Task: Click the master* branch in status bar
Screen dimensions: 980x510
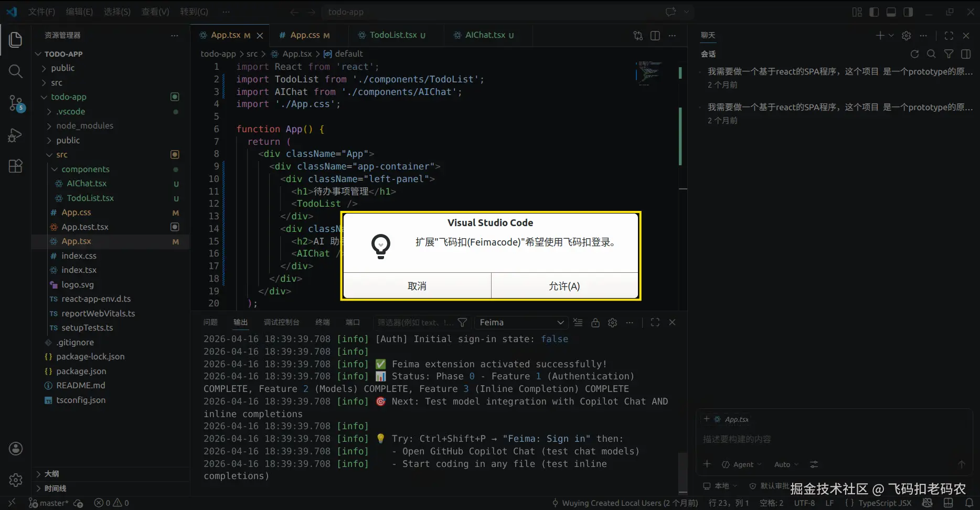Action: point(49,503)
